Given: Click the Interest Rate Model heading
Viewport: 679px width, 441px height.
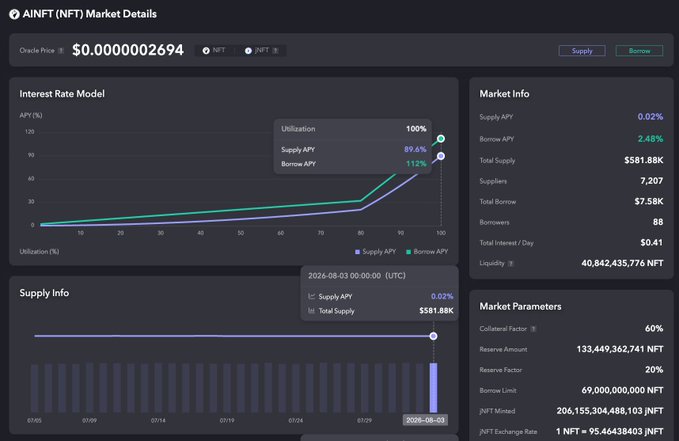Looking at the screenshot, I should click(x=62, y=94).
